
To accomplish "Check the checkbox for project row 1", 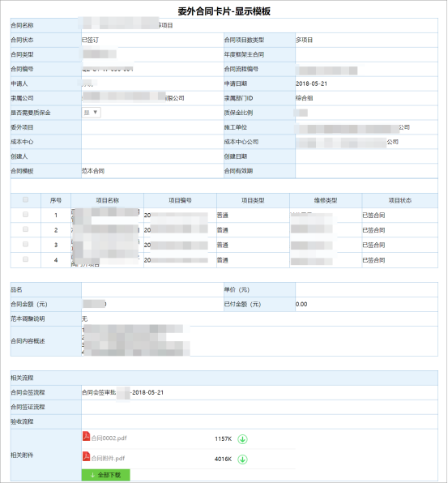I will (x=26, y=215).
